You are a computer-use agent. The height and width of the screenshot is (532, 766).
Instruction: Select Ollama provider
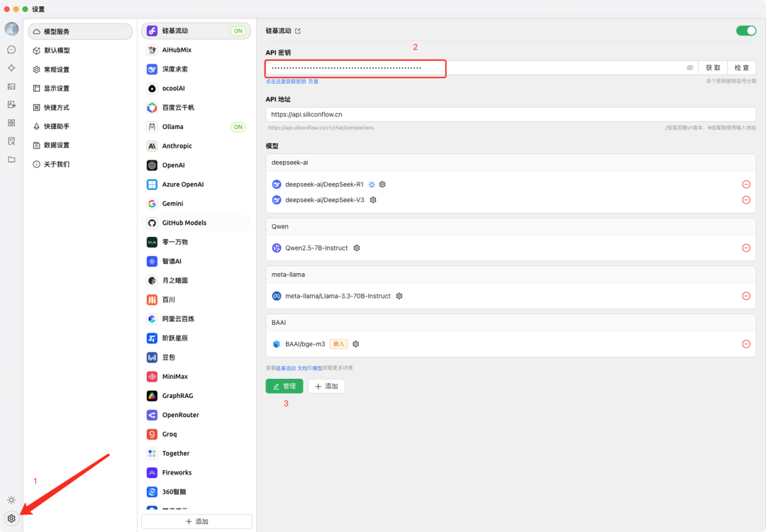coord(196,126)
